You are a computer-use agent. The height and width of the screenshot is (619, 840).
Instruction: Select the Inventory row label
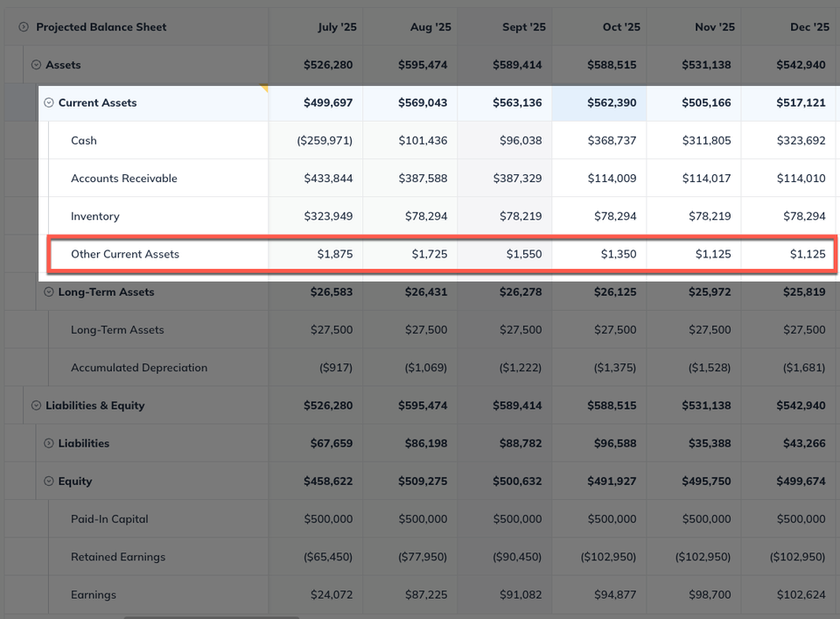tap(94, 216)
